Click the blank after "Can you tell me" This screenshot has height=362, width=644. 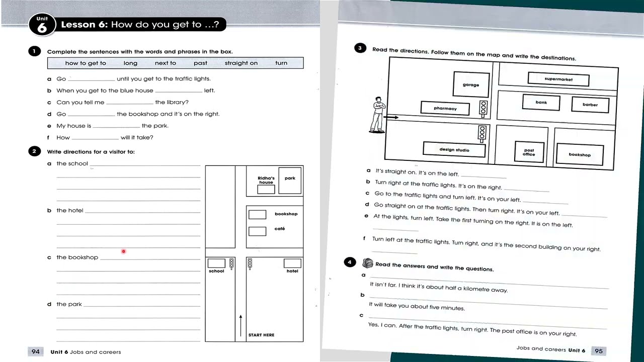click(129, 103)
